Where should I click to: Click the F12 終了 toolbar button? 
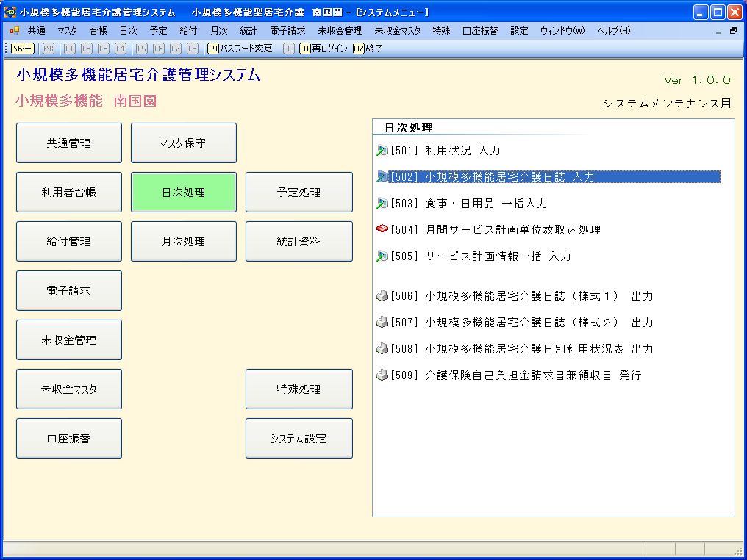[368, 49]
